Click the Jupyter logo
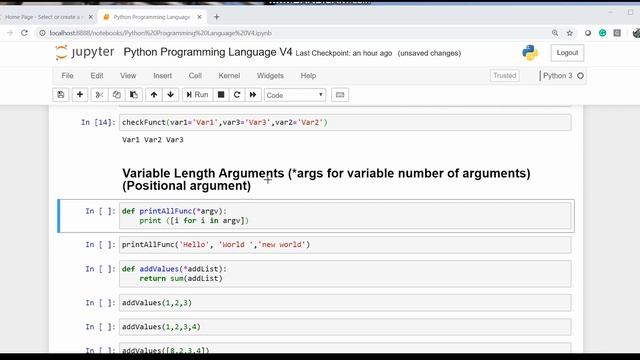 coord(84,52)
